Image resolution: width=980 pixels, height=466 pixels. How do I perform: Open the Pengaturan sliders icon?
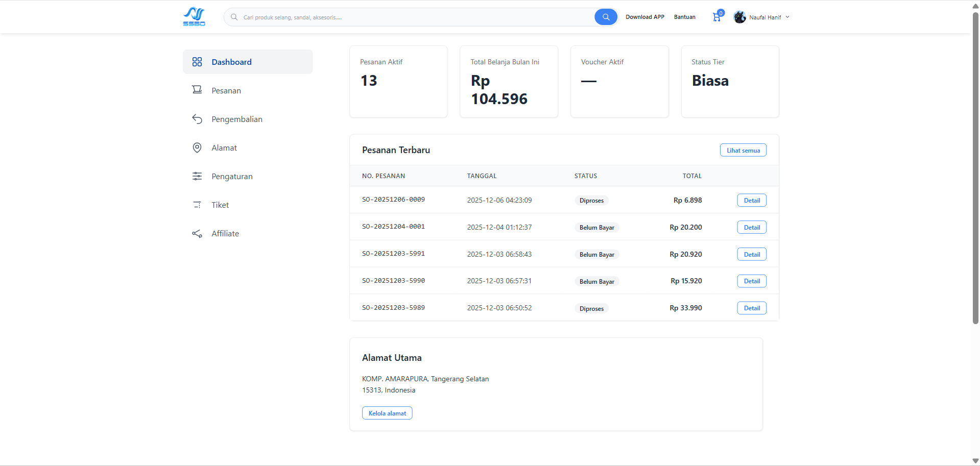click(197, 176)
